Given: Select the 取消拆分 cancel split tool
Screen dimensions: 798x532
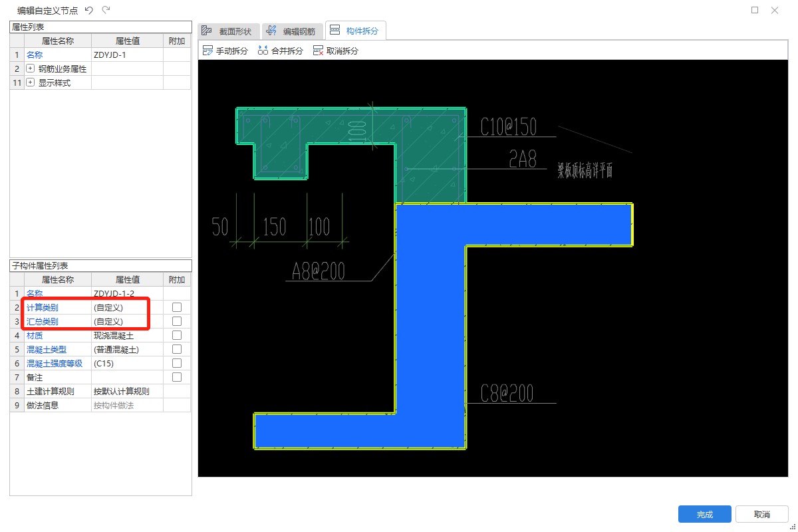Looking at the screenshot, I should pyautogui.click(x=335, y=51).
